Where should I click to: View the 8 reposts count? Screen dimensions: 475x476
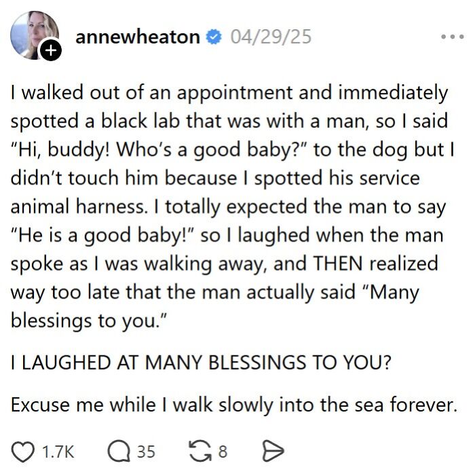point(223,452)
